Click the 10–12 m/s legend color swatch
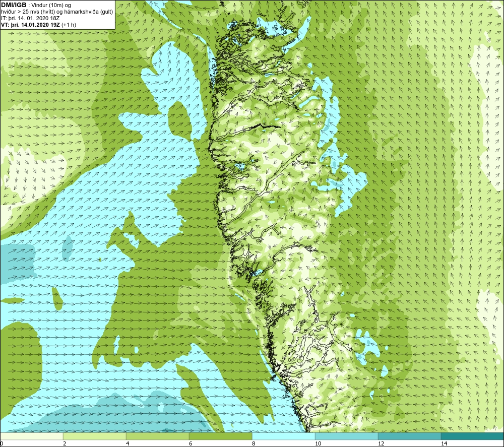 [x=347, y=436]
